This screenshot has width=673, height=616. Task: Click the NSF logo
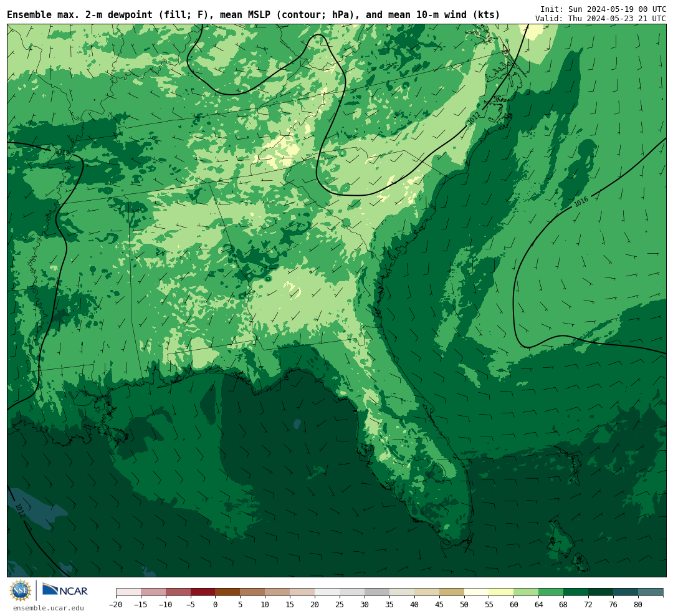click(x=20, y=590)
